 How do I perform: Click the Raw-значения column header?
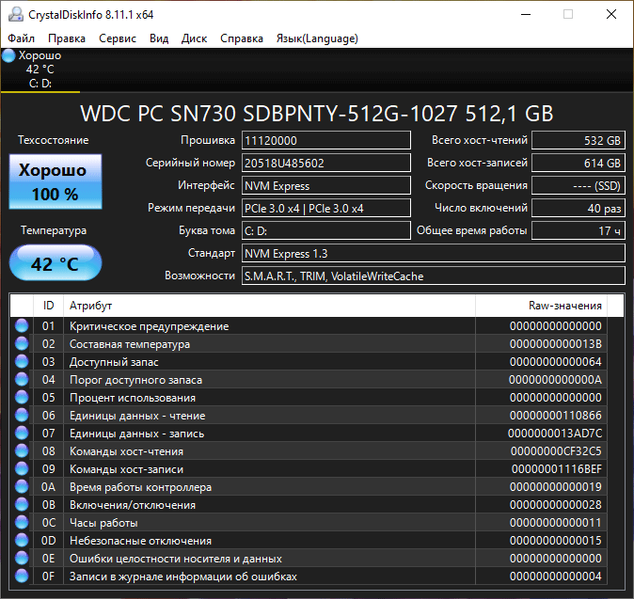pyautogui.click(x=541, y=305)
